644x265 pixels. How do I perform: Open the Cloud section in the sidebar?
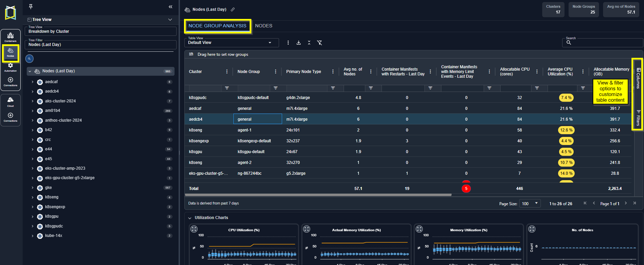[10, 101]
